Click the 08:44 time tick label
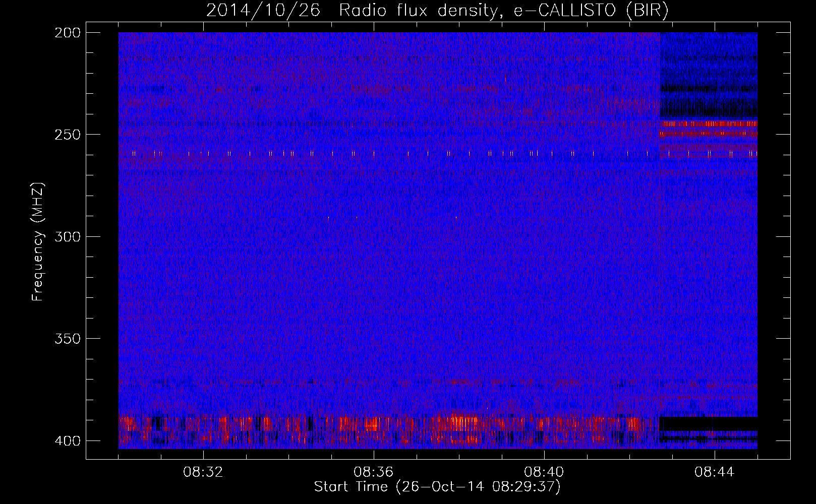 click(715, 472)
